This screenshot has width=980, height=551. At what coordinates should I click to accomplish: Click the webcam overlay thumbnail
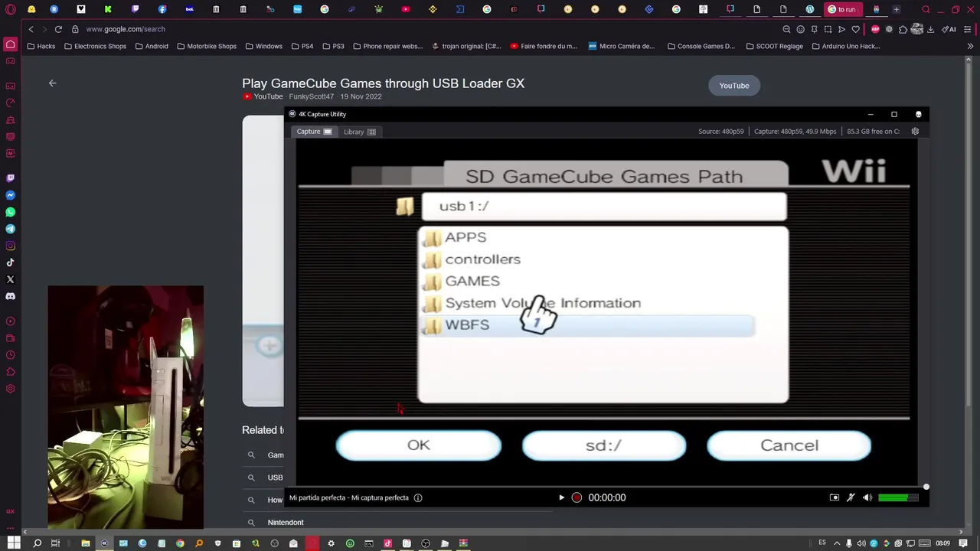(126, 407)
